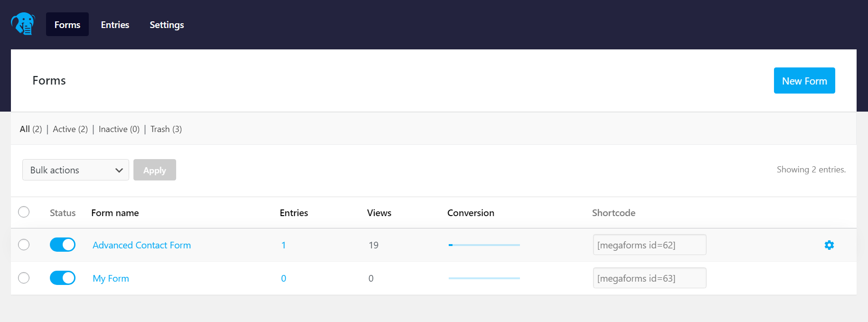Expand the Bulk actions chevron arrow
Image resolution: width=868 pixels, height=322 pixels.
click(119, 170)
